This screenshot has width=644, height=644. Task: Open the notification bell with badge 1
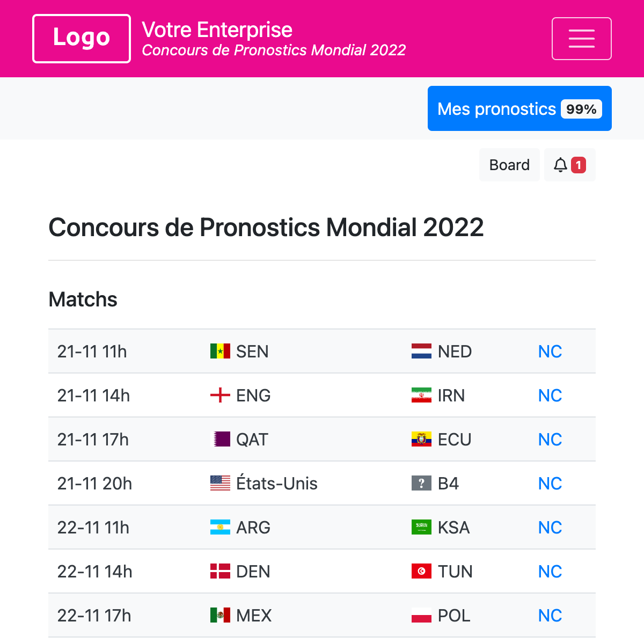pyautogui.click(x=569, y=165)
